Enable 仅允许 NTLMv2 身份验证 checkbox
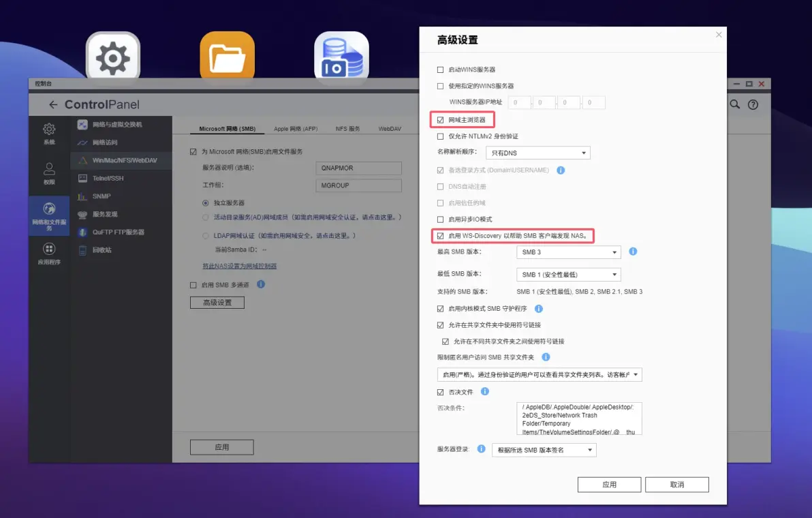 [440, 136]
